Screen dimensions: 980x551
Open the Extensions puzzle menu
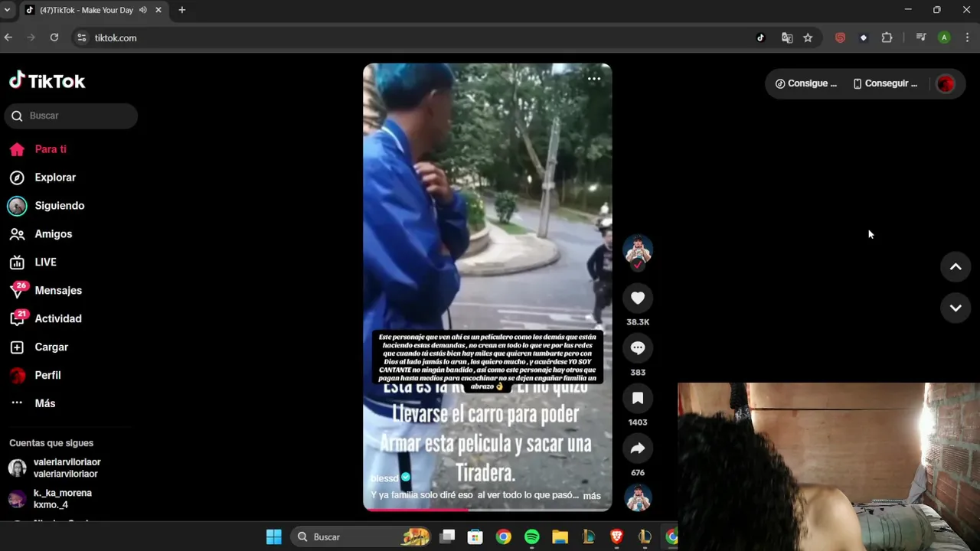[887, 37]
